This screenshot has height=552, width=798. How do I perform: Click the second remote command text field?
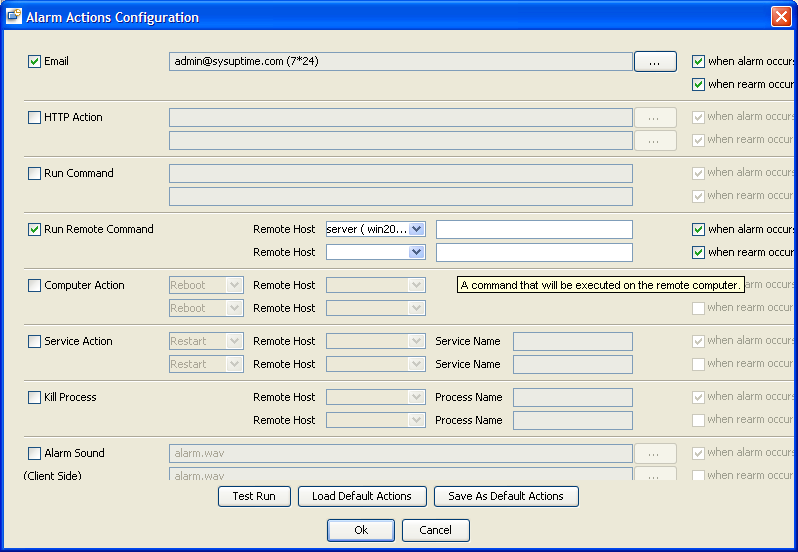point(534,253)
